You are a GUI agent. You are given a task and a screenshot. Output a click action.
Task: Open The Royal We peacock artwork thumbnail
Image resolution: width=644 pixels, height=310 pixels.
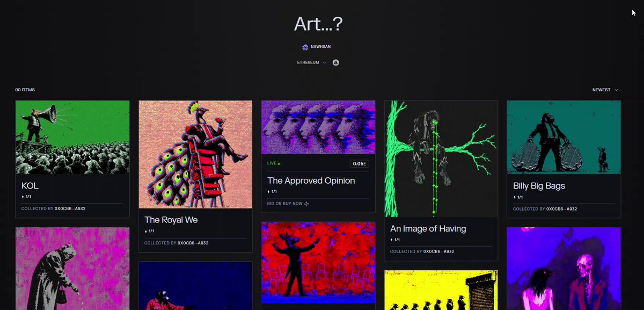click(x=195, y=154)
